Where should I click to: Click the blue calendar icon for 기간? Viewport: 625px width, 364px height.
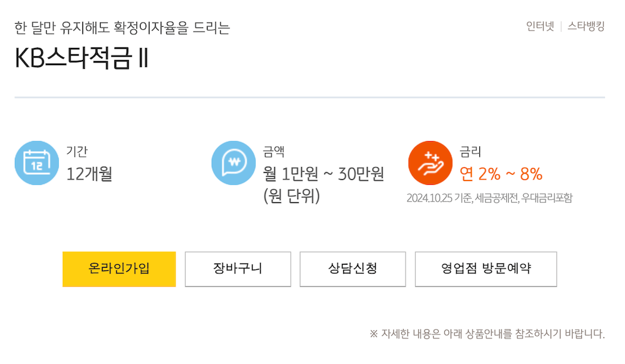tap(36, 162)
